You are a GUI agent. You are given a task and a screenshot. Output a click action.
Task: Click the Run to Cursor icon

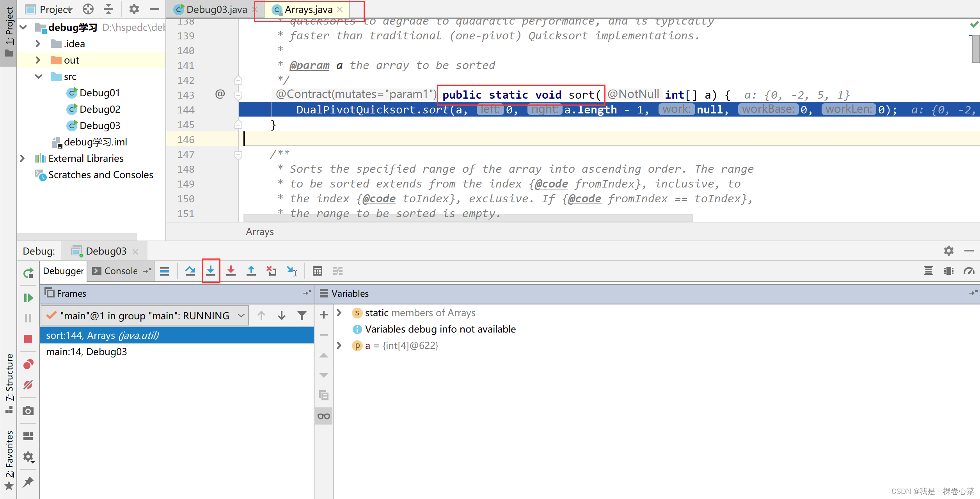click(292, 271)
